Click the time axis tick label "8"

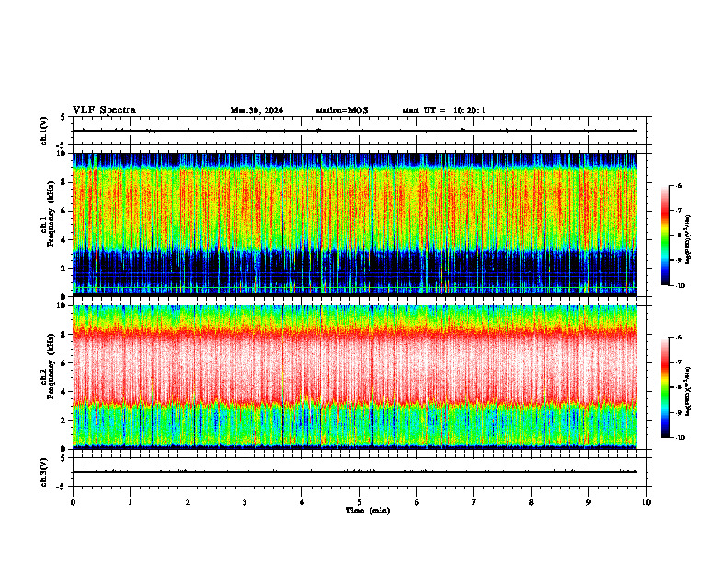coord(531,502)
